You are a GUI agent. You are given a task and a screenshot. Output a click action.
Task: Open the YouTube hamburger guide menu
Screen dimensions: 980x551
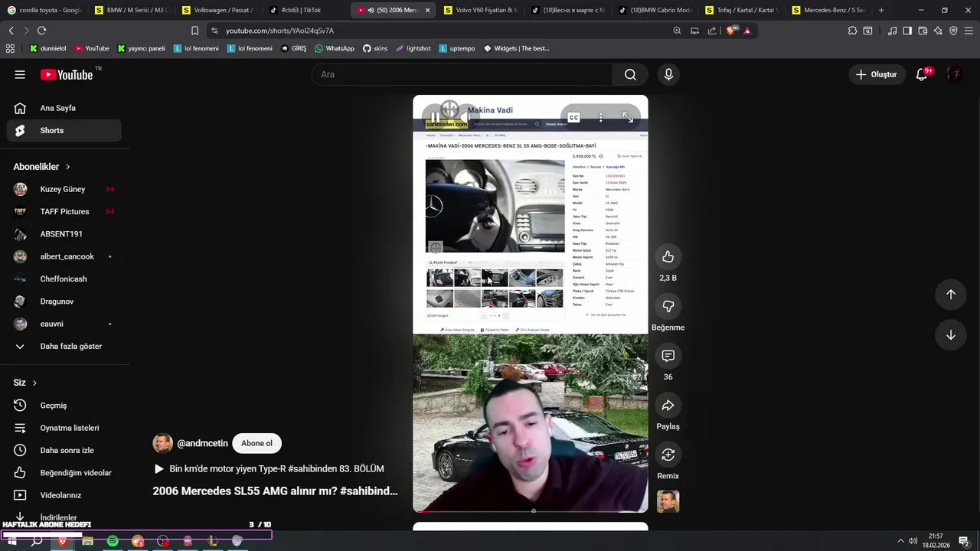[20, 74]
